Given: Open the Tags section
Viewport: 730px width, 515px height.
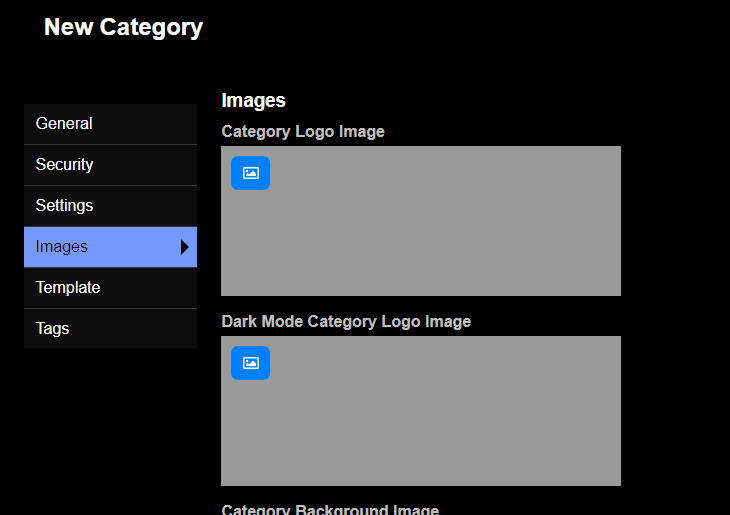Looking at the screenshot, I should tap(110, 329).
